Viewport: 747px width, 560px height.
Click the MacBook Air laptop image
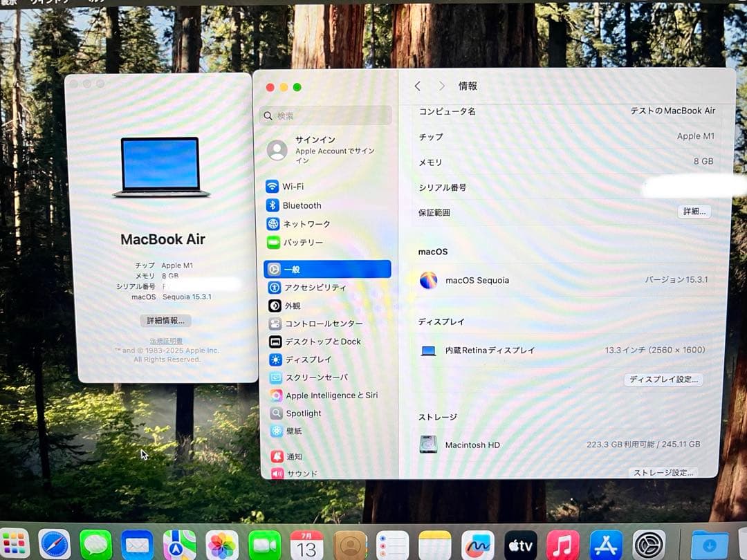tap(161, 167)
